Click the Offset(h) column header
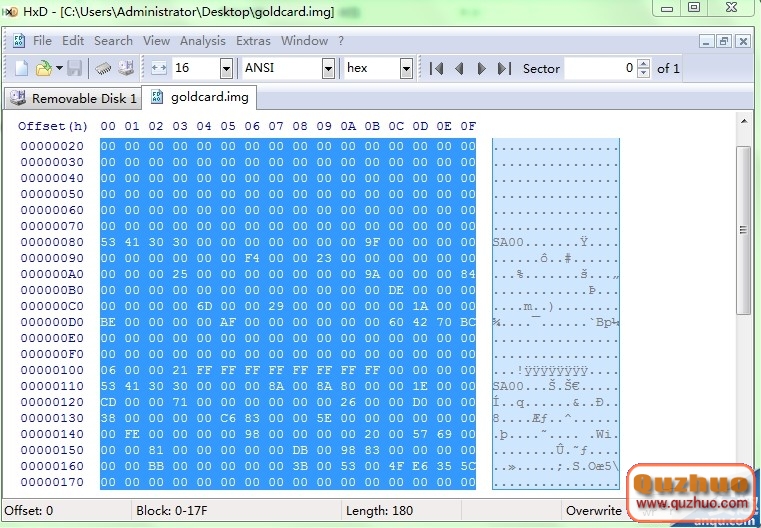The image size is (761, 528). click(x=52, y=126)
